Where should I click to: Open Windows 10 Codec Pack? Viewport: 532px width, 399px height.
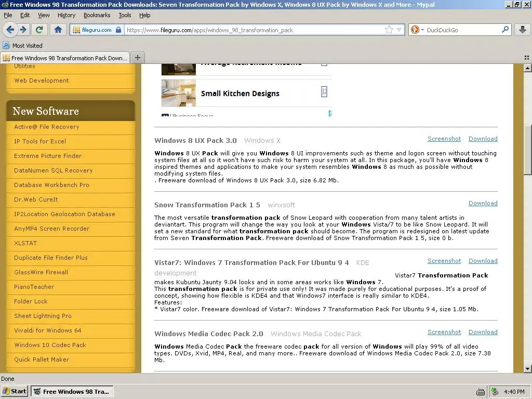point(50,345)
